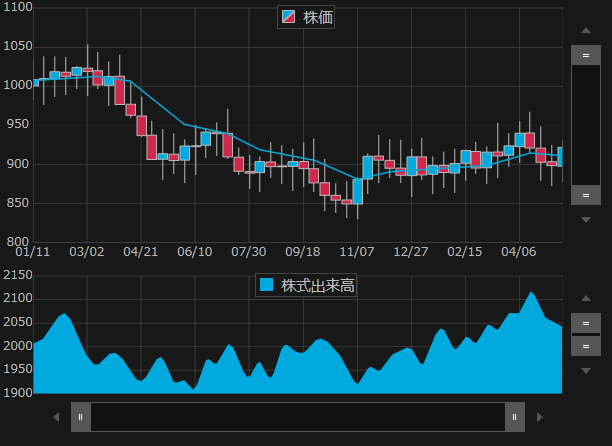612x446 pixels.
Task: Click the horizontal scrollbar's right grip handle
Action: click(515, 417)
